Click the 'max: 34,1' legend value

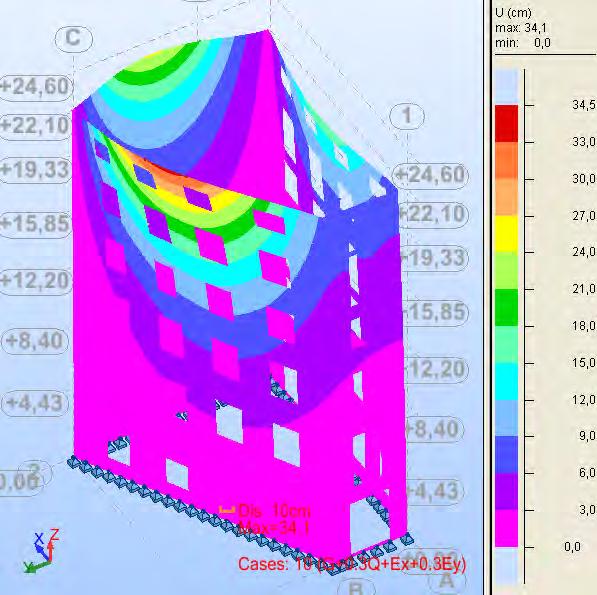521,28
